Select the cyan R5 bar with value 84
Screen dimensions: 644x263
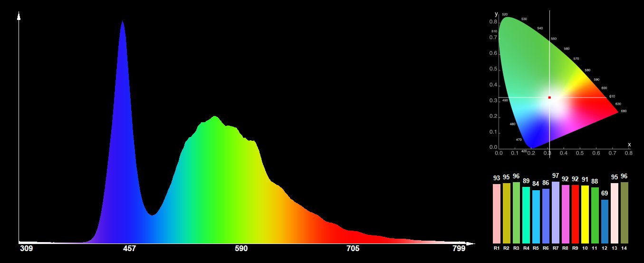pyautogui.click(x=536, y=216)
